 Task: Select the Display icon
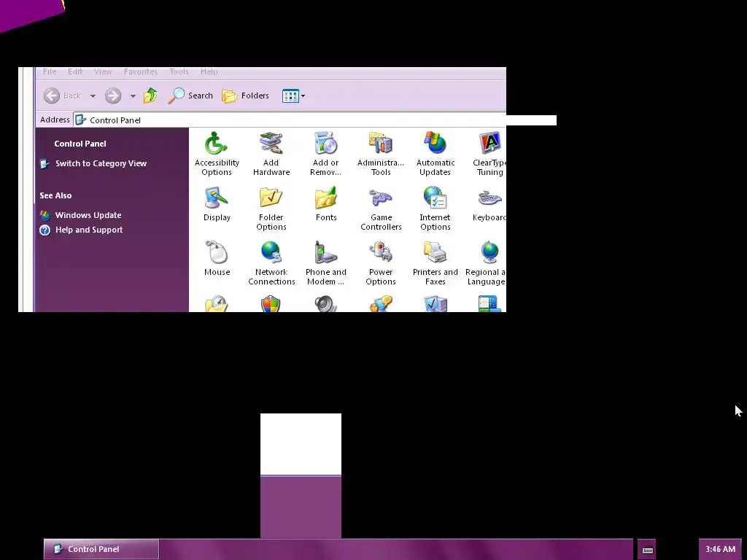pyautogui.click(x=217, y=204)
